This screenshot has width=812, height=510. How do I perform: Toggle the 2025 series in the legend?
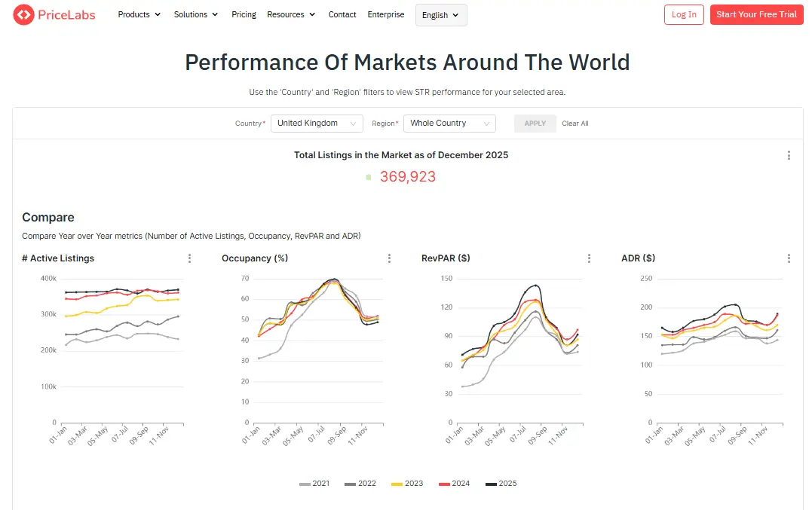501,483
